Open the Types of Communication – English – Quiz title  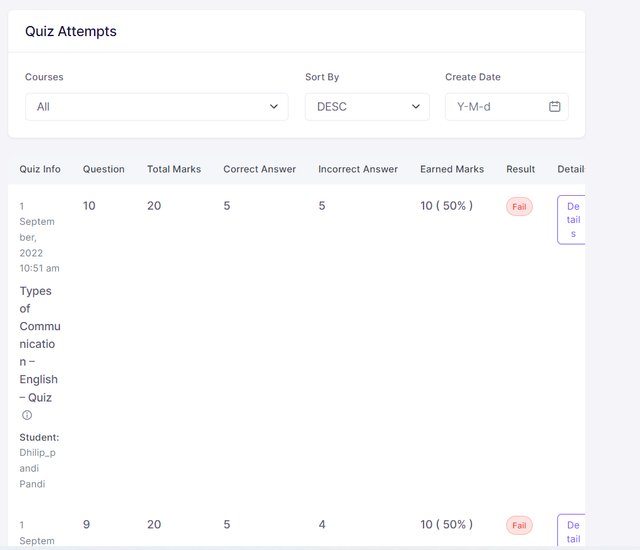[40, 344]
